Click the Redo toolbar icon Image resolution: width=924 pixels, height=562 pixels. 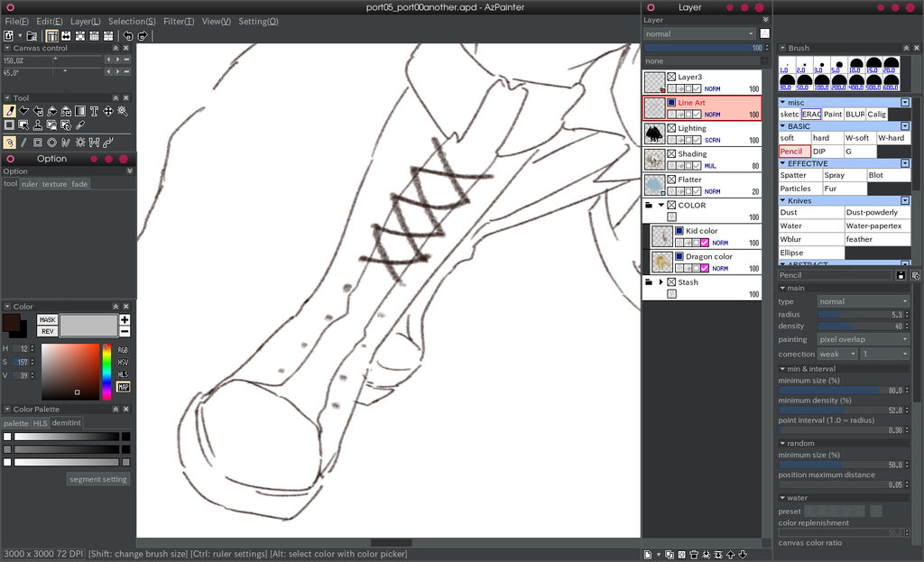pos(143,36)
